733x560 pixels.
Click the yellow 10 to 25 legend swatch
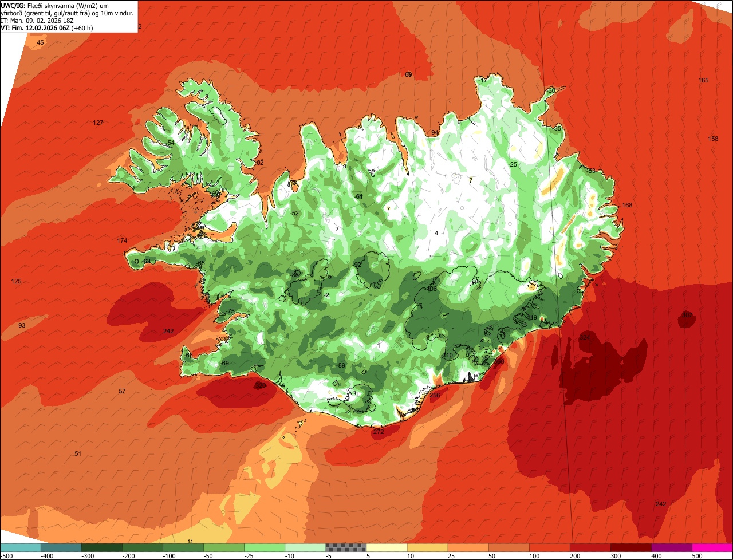coord(428,547)
